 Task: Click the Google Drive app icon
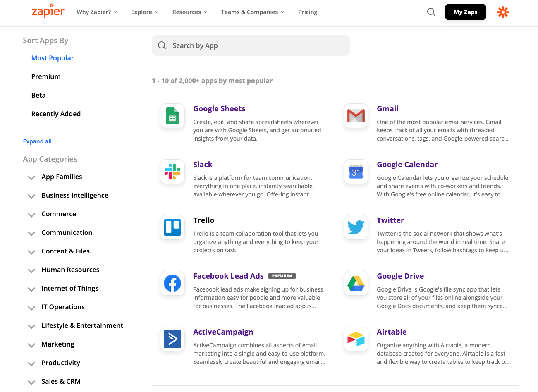click(356, 283)
